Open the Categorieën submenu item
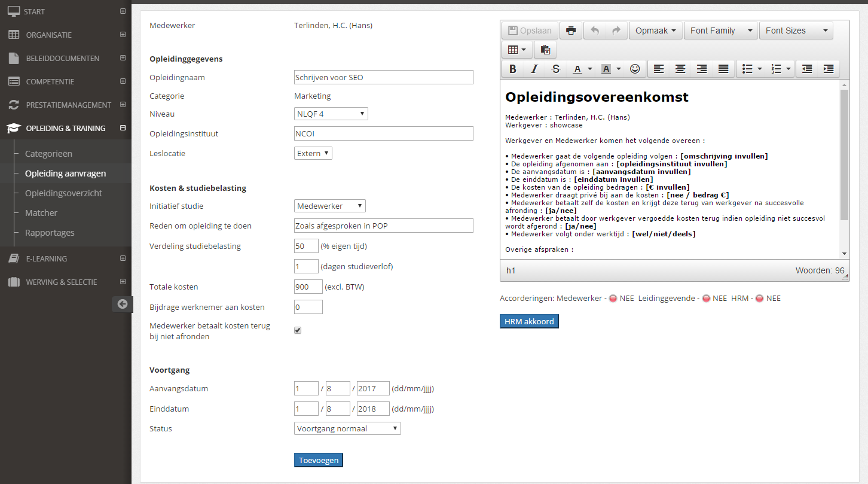Viewport: 868px width, 484px height. pyautogui.click(x=48, y=154)
